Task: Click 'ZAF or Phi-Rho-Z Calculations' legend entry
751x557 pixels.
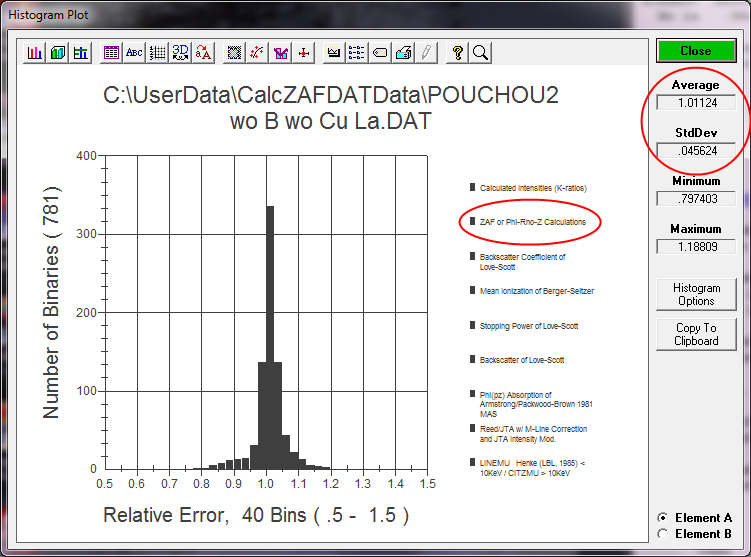Action: click(x=532, y=221)
